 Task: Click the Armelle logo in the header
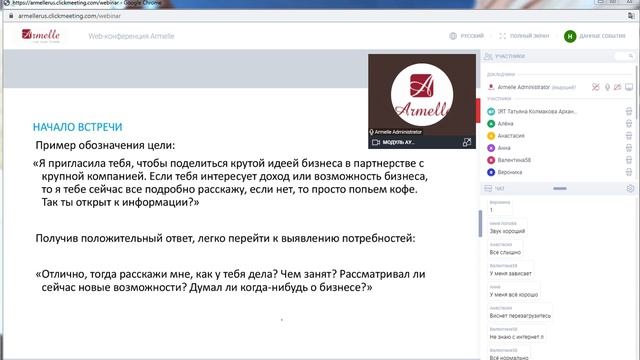41,36
